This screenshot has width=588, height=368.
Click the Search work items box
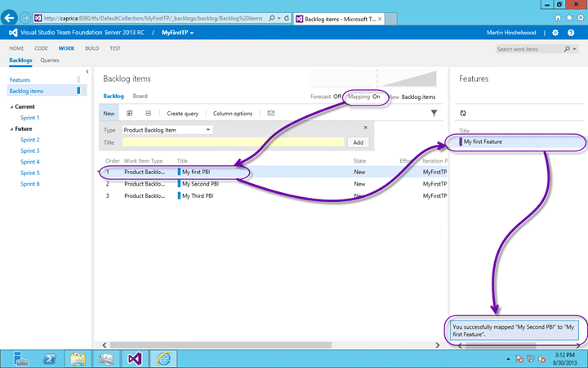point(528,49)
